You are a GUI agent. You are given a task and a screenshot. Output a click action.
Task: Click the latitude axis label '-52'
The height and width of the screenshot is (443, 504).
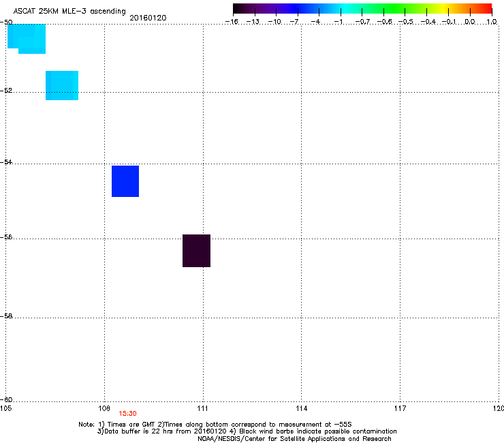coord(6,91)
